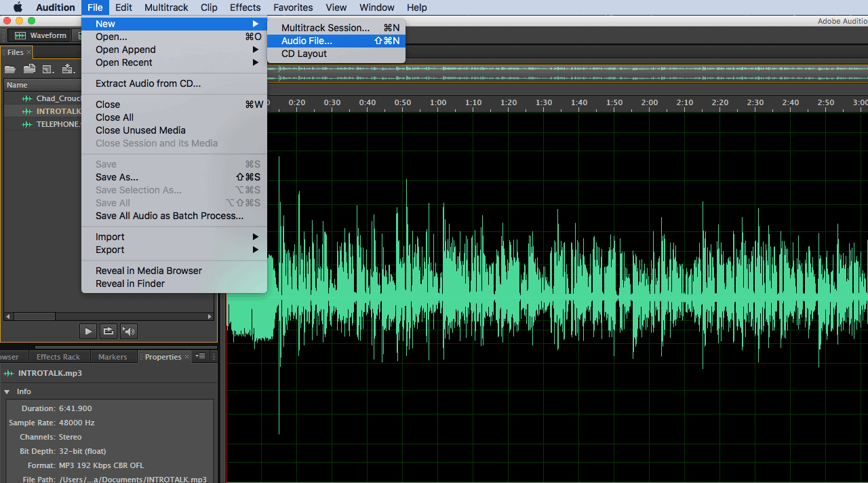This screenshot has width=868, height=483.
Task: Click the Name column header
Action: pos(42,85)
